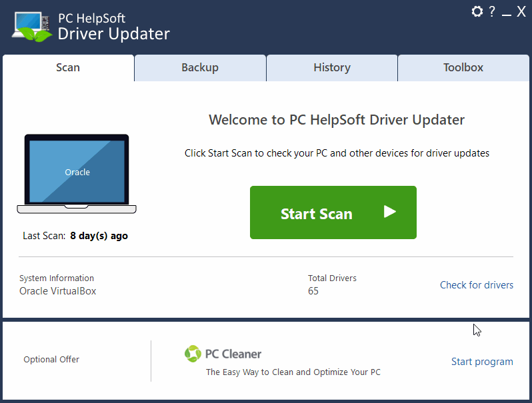Click the 'System Information' label
532x403 pixels.
point(57,278)
